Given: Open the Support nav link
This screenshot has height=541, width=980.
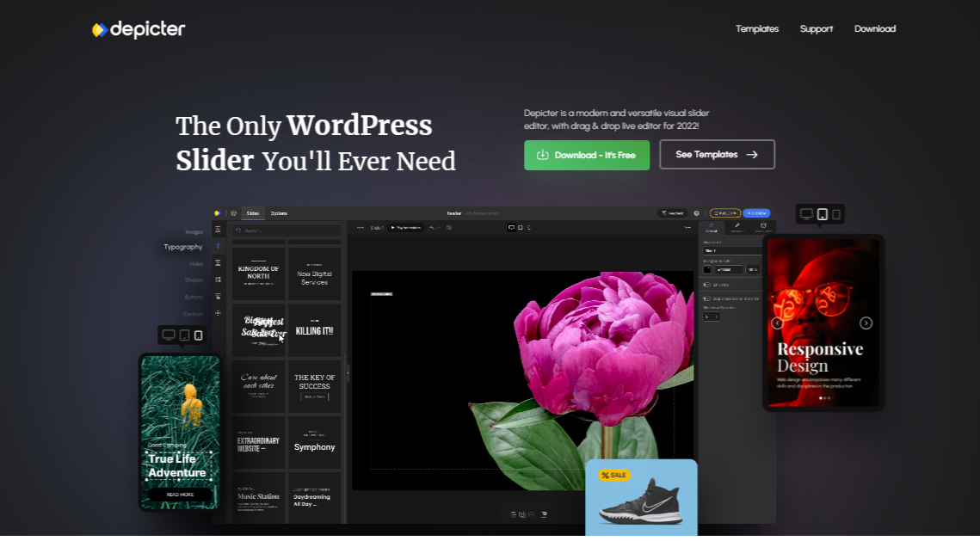Looking at the screenshot, I should 817,28.
